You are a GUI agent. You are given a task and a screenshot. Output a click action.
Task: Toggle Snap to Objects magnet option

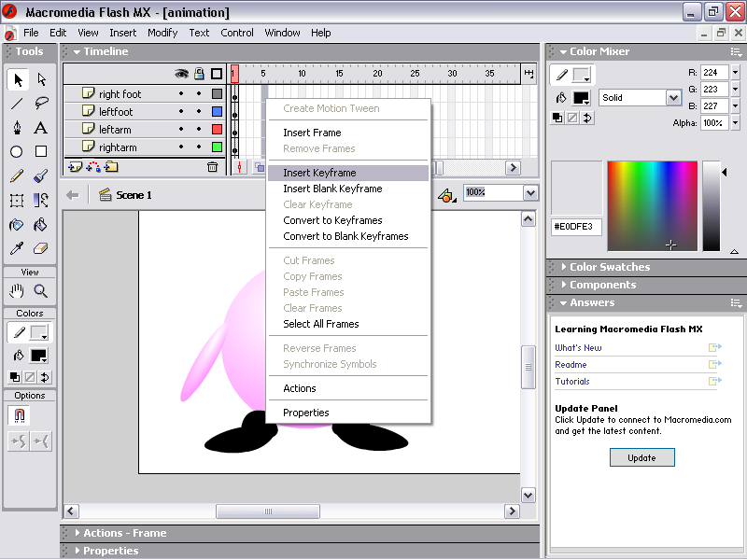[x=17, y=415]
